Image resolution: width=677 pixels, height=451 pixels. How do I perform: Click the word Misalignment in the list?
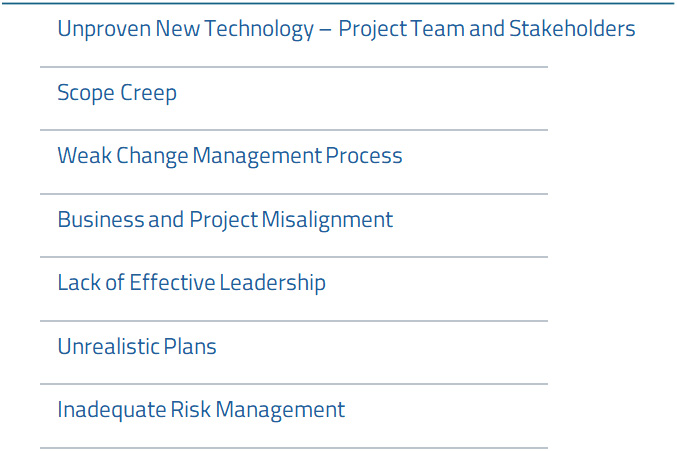click(327, 220)
